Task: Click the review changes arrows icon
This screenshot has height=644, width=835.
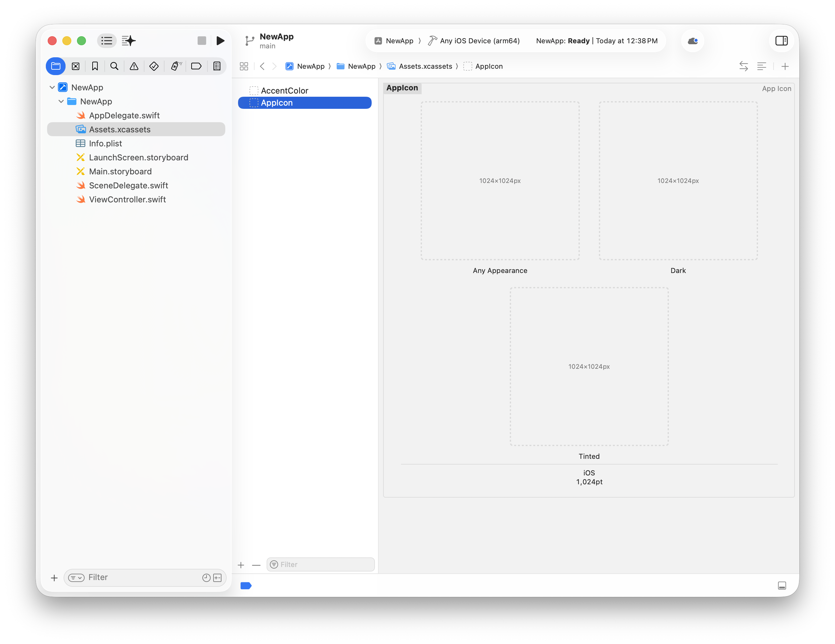Action: (744, 66)
